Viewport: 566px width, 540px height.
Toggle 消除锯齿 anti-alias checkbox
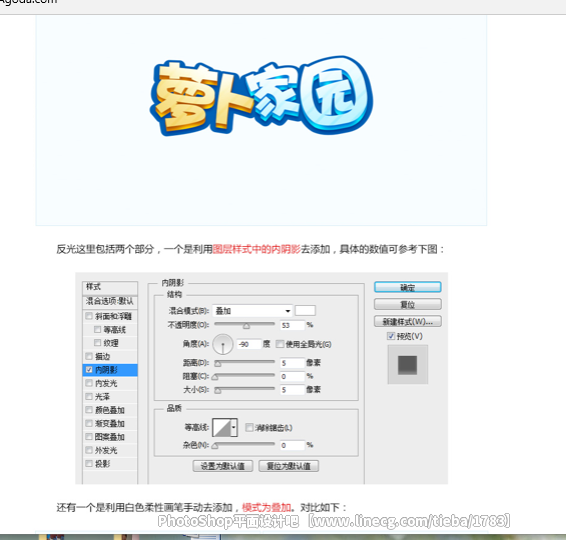tap(249, 428)
